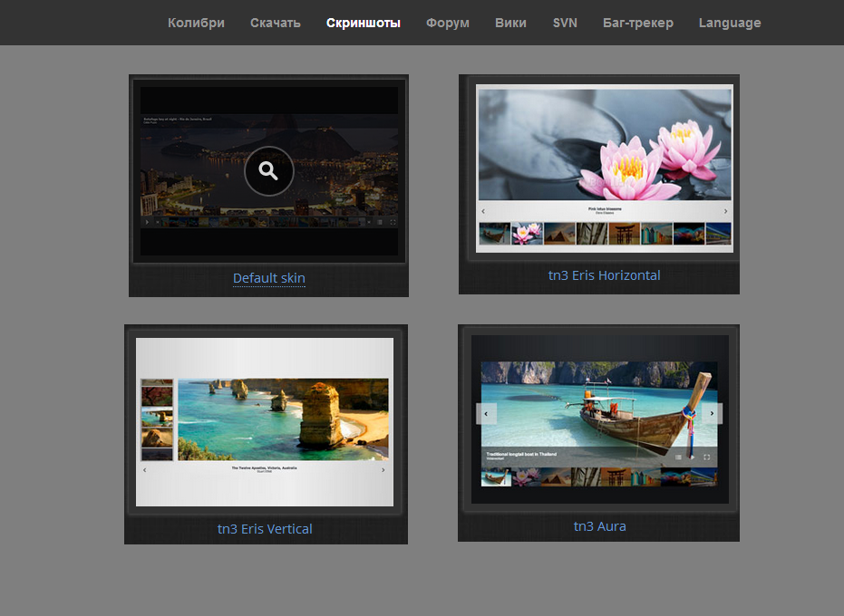Click the left arrow in Eris Vertical preview
The width and height of the screenshot is (844, 616).
(x=145, y=470)
